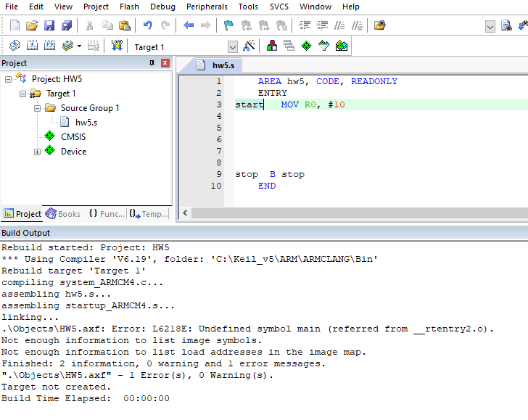This screenshot has height=420, width=528.
Task: Go to the previous bookmark
Action: [x=246, y=25]
